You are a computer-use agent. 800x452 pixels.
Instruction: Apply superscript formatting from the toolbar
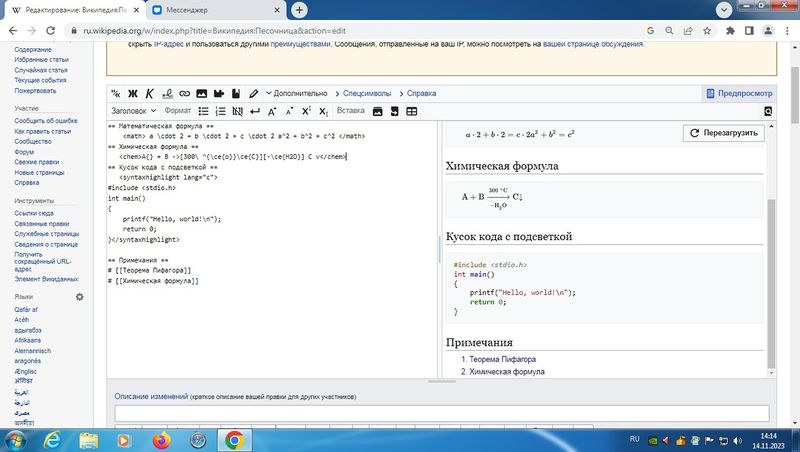[307, 111]
